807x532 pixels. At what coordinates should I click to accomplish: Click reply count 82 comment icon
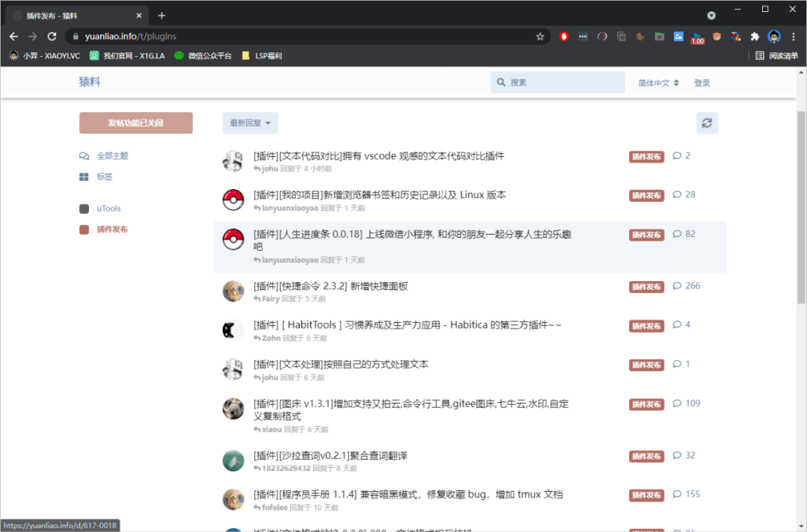click(x=677, y=234)
